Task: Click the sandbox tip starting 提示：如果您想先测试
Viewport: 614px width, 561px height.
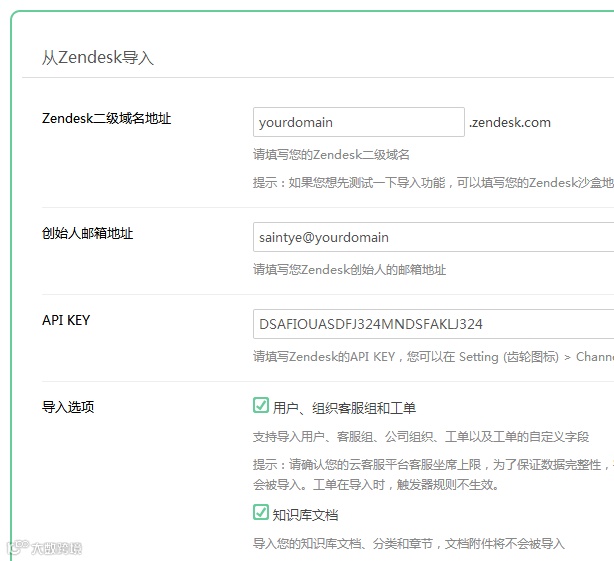Action: point(433,183)
